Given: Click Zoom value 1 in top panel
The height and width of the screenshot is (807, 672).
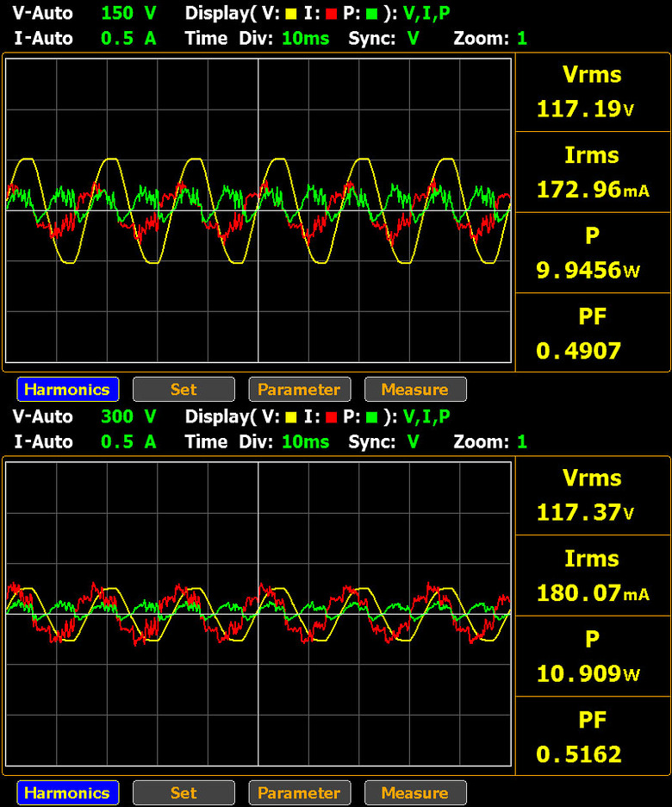Looking at the screenshot, I should click(x=522, y=38).
